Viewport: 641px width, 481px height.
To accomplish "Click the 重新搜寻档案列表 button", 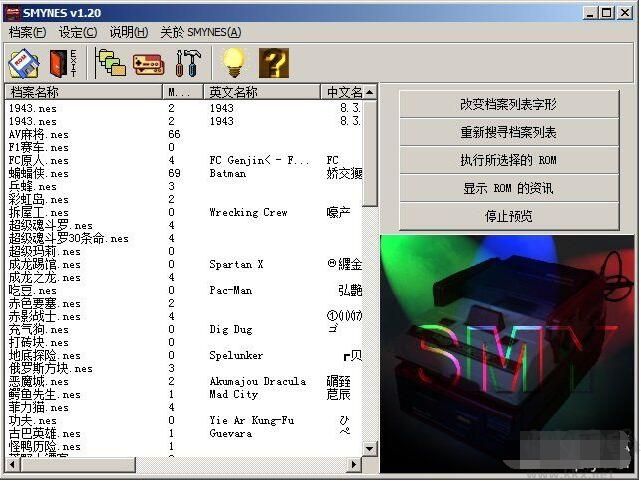I will [x=509, y=132].
